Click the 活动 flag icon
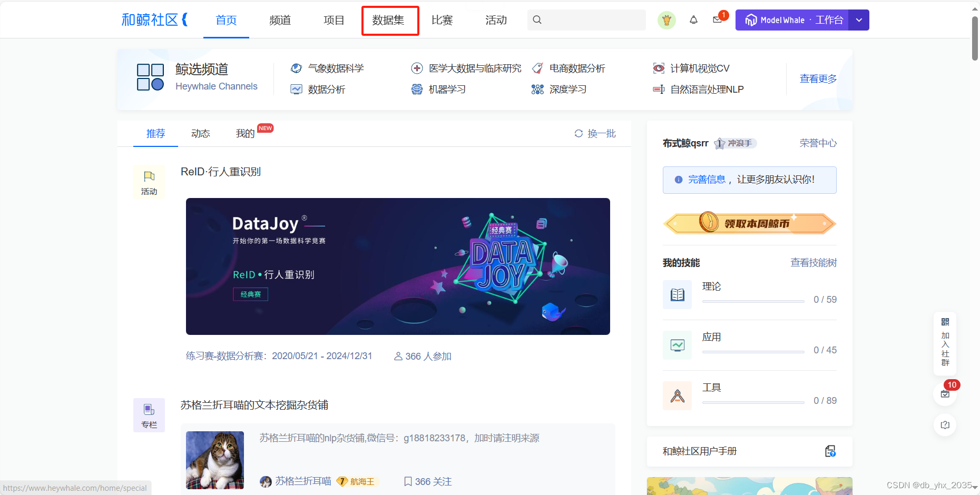 point(149,176)
